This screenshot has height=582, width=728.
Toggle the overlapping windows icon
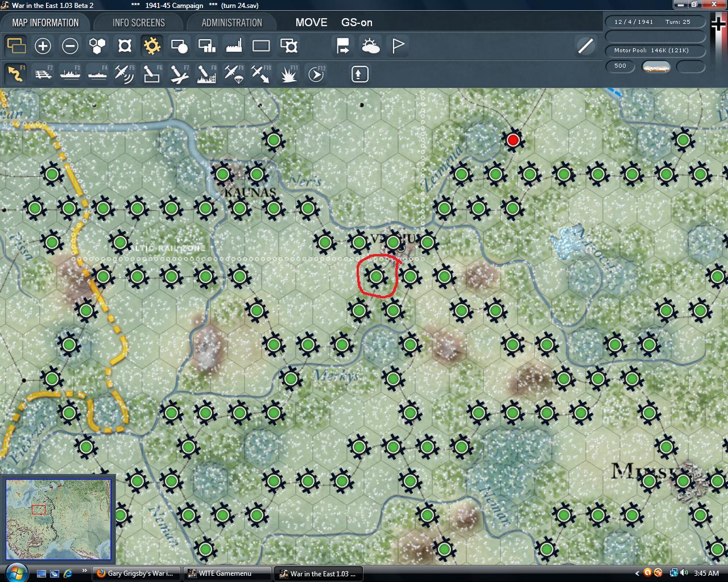15,46
